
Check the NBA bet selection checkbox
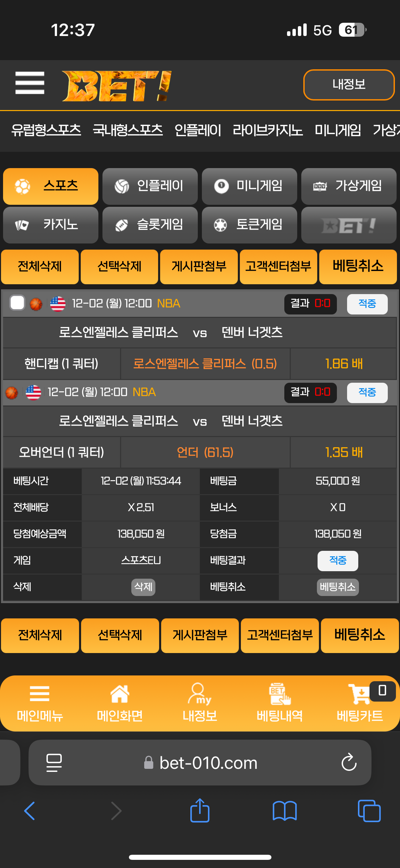(x=17, y=303)
